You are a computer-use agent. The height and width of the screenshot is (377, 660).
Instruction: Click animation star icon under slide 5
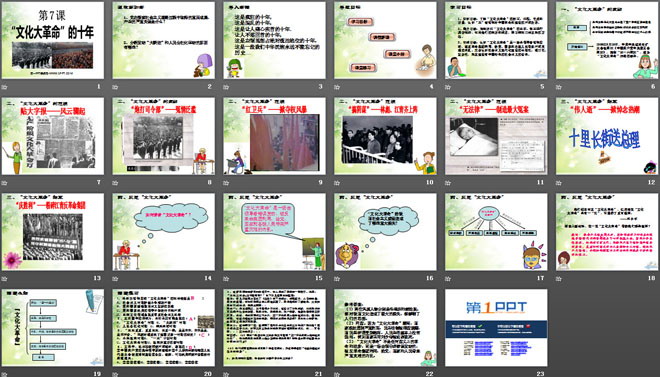[x=448, y=87]
